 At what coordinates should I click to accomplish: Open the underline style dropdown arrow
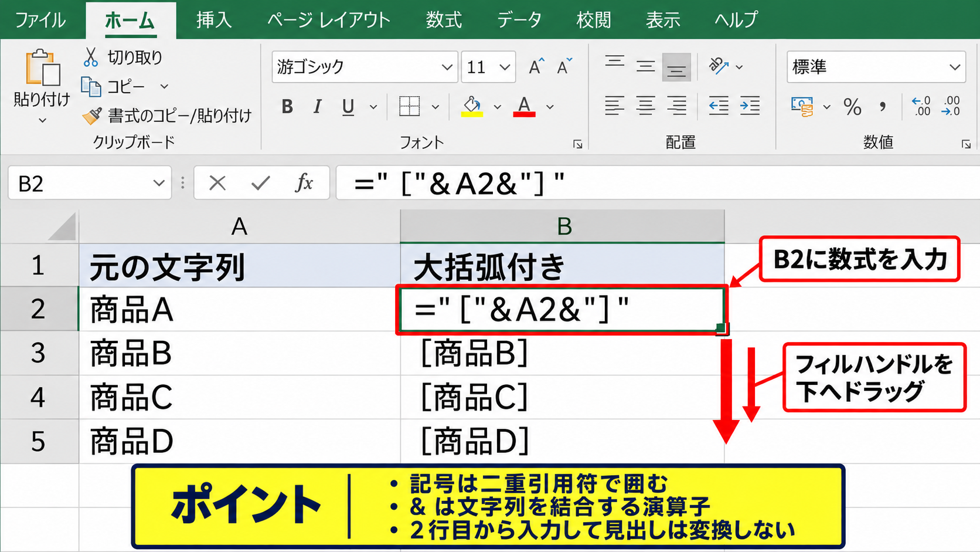pos(373,107)
